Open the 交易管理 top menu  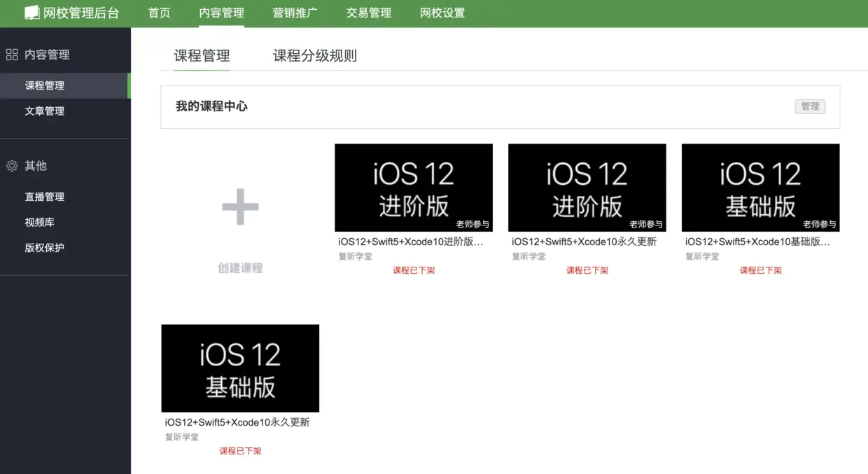369,13
